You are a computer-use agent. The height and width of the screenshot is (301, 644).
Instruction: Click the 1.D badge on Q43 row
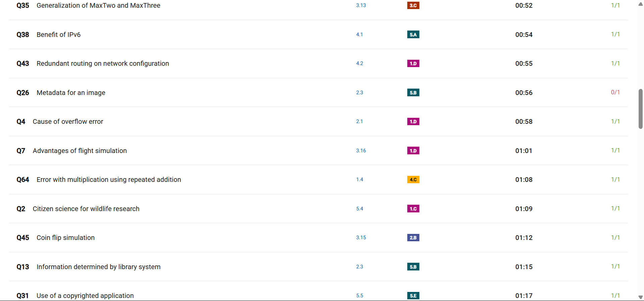pyautogui.click(x=413, y=63)
